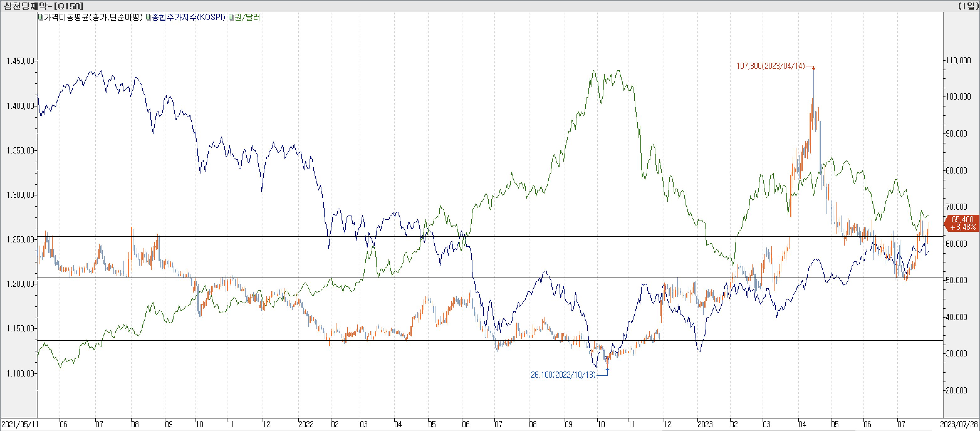Screen dimensions: 980x431
Task: Click the 2023 year label on the time axis
Action: click(x=705, y=424)
